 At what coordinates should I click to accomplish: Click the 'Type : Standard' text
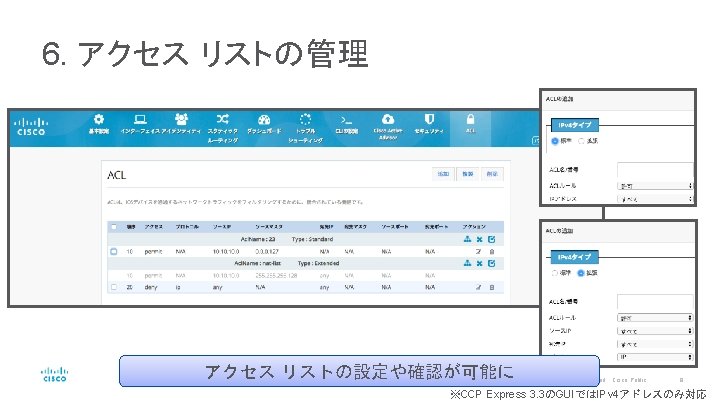pyautogui.click(x=312, y=239)
